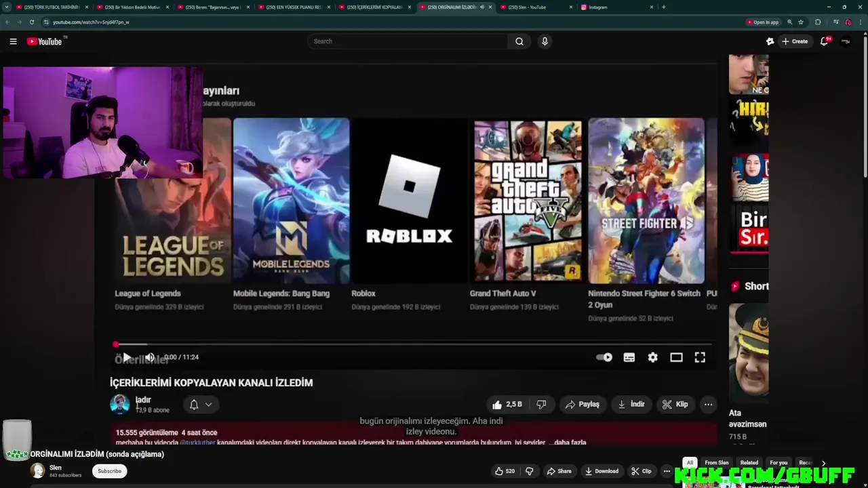Mute the inner video volume icon
Image resolution: width=868 pixels, height=488 pixels.
[150, 357]
